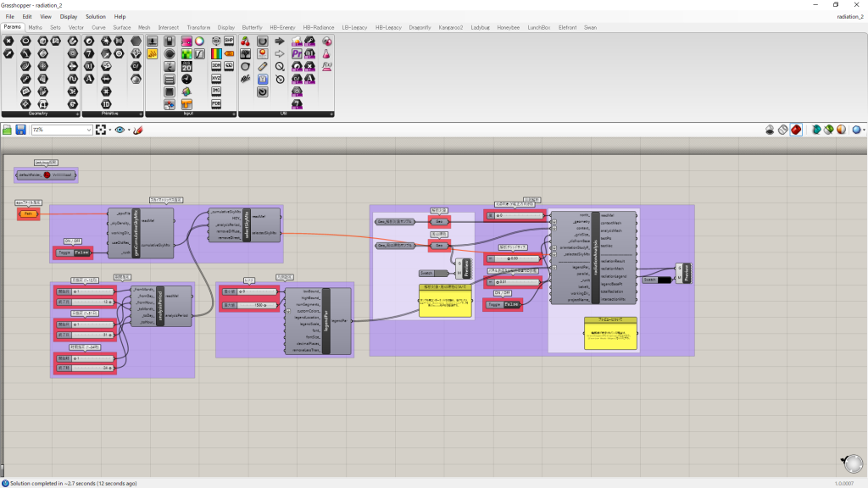Click the canvas compass widget in the corner
The image size is (868, 488).
coord(853,463)
